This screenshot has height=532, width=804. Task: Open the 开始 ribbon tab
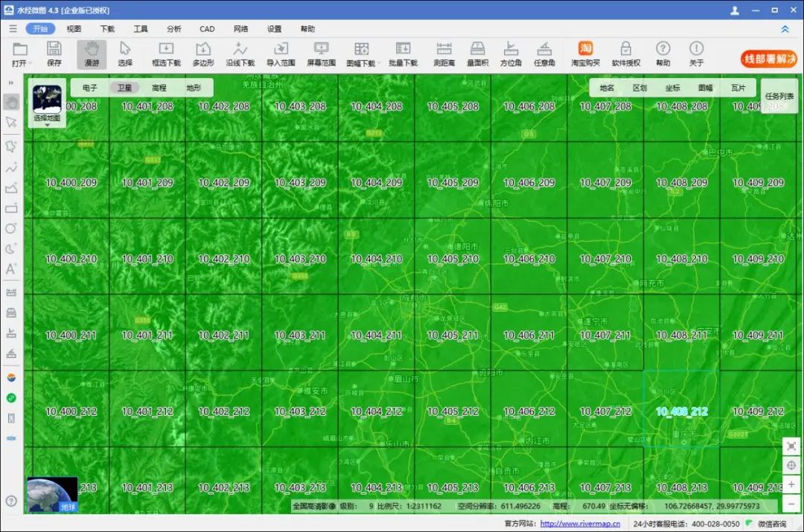(40, 29)
